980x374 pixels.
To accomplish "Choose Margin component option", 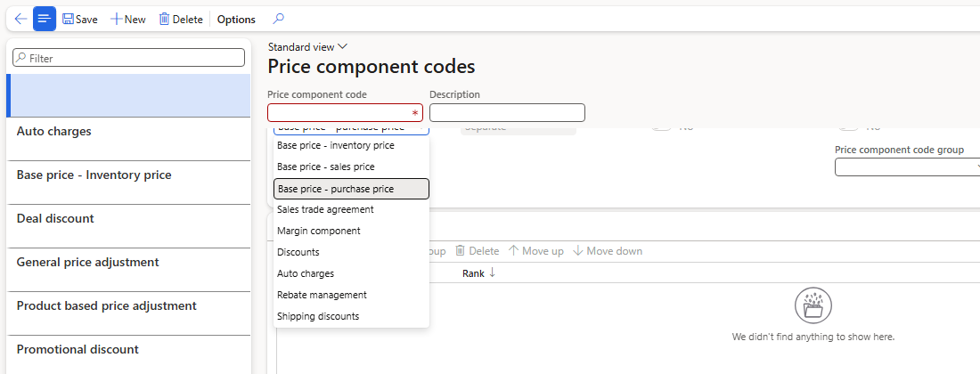I will pos(351,231).
